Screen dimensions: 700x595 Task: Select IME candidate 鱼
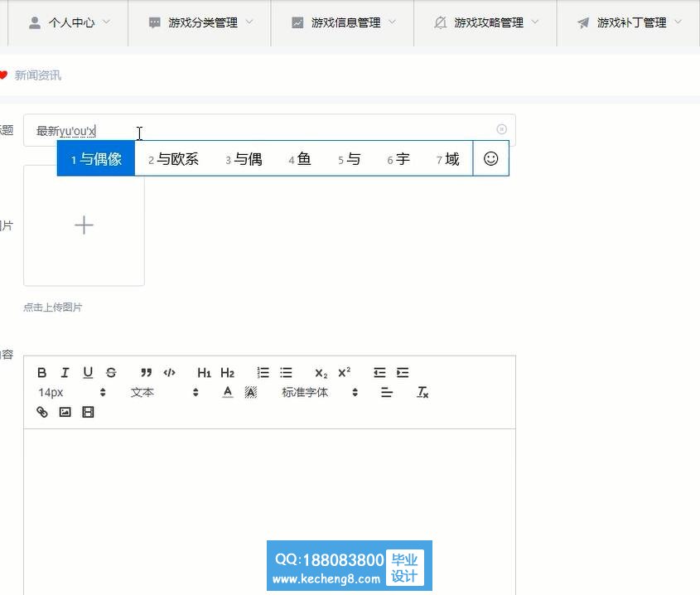tap(300, 159)
